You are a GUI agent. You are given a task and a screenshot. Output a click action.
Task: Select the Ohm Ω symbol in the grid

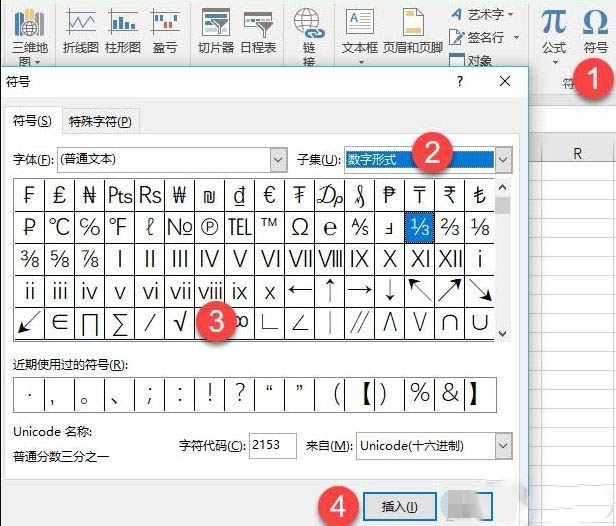click(x=299, y=227)
